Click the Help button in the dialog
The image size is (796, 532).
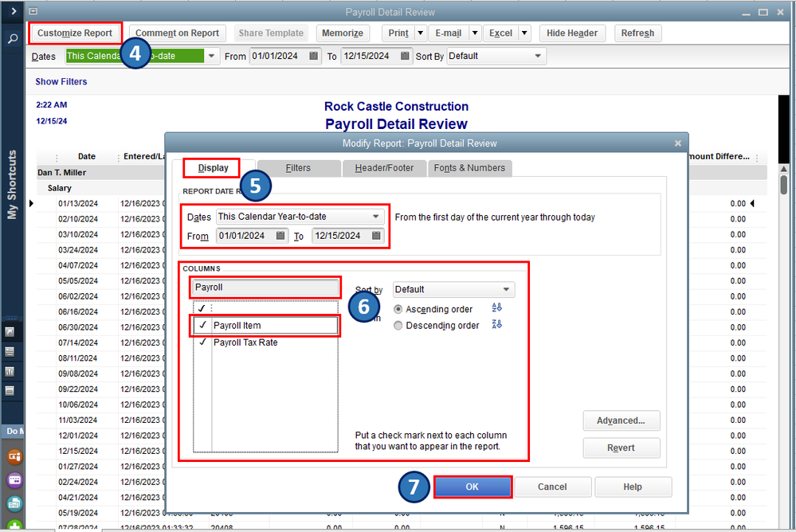(633, 487)
